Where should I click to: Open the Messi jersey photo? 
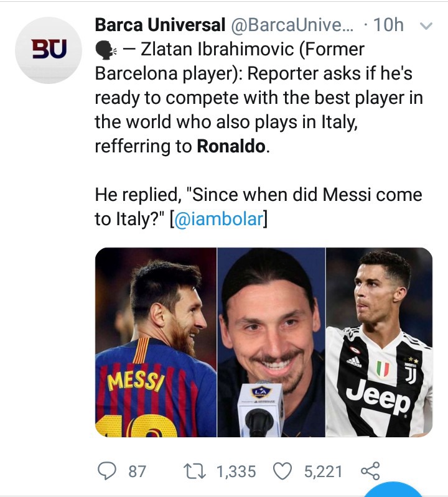pyautogui.click(x=156, y=342)
